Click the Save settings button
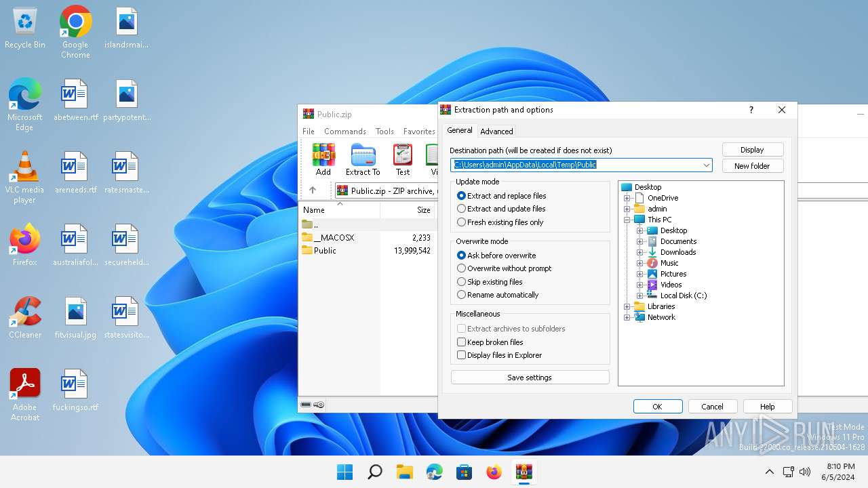 point(530,378)
